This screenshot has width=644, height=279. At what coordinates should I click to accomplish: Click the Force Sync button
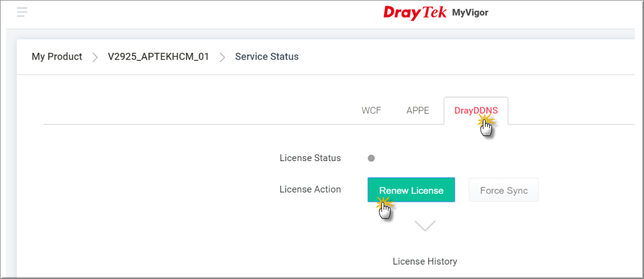pyautogui.click(x=504, y=190)
